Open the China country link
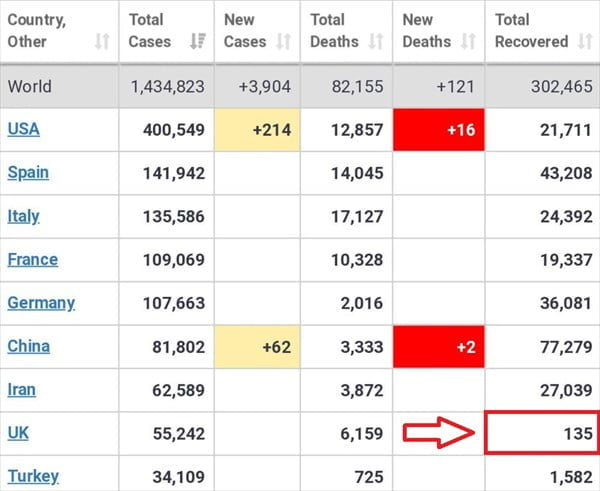The height and width of the screenshot is (491, 600). [28, 346]
